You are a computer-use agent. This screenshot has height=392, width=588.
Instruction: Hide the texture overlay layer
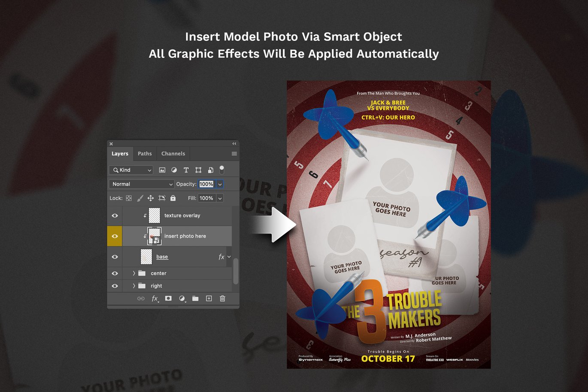click(x=115, y=216)
